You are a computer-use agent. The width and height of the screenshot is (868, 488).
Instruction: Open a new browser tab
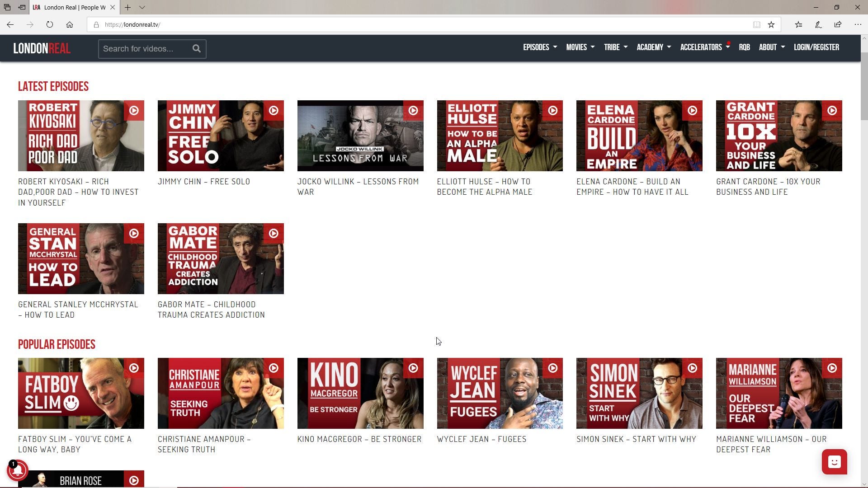click(127, 7)
